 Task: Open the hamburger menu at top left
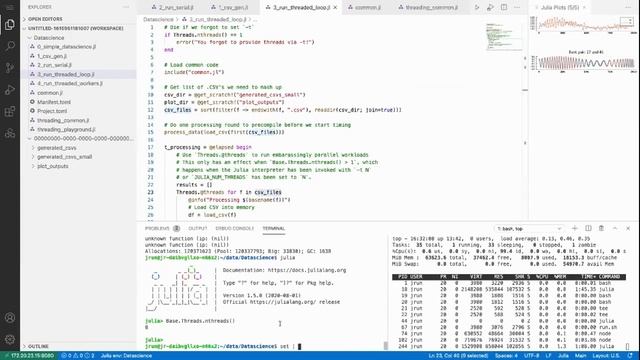pos(10,7)
